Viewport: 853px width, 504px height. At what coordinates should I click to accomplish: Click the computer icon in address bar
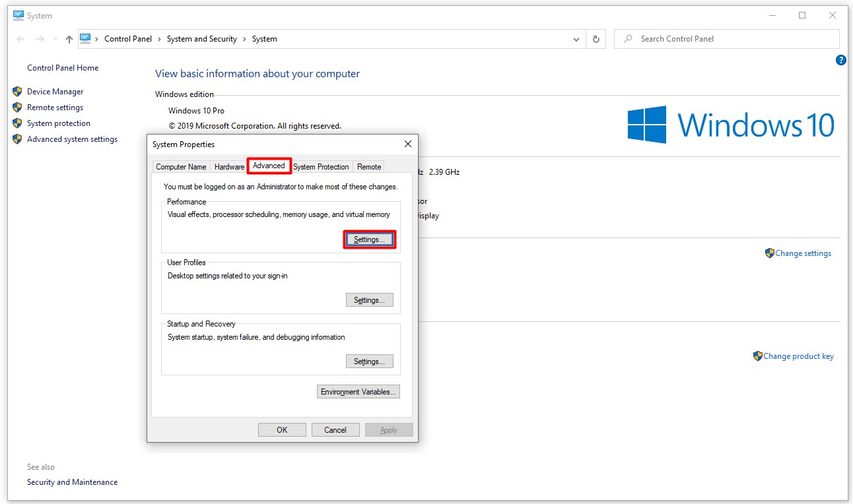point(85,39)
